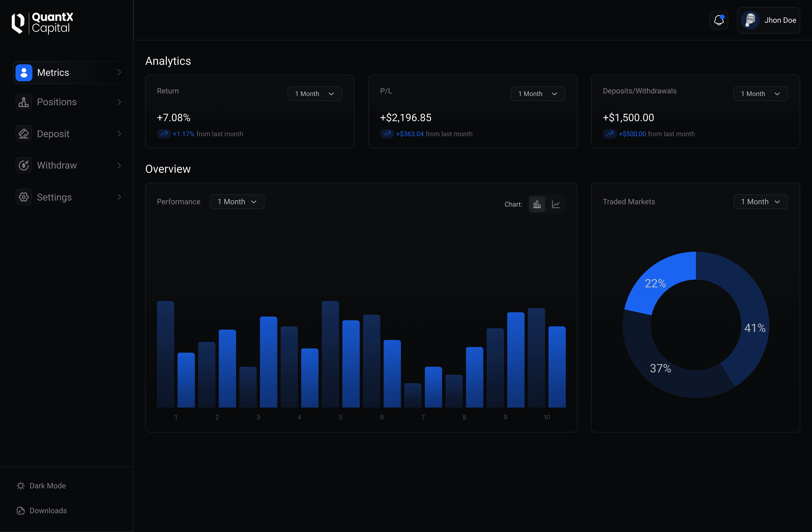The width and height of the screenshot is (812, 532).
Task: Open P/L card 1 Month dropdown
Action: tap(538, 94)
